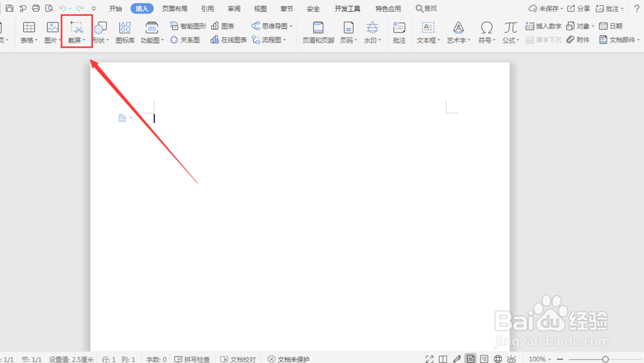The image size is (644, 363).
Task: Open the 页面布局 tab
Action: (175, 8)
